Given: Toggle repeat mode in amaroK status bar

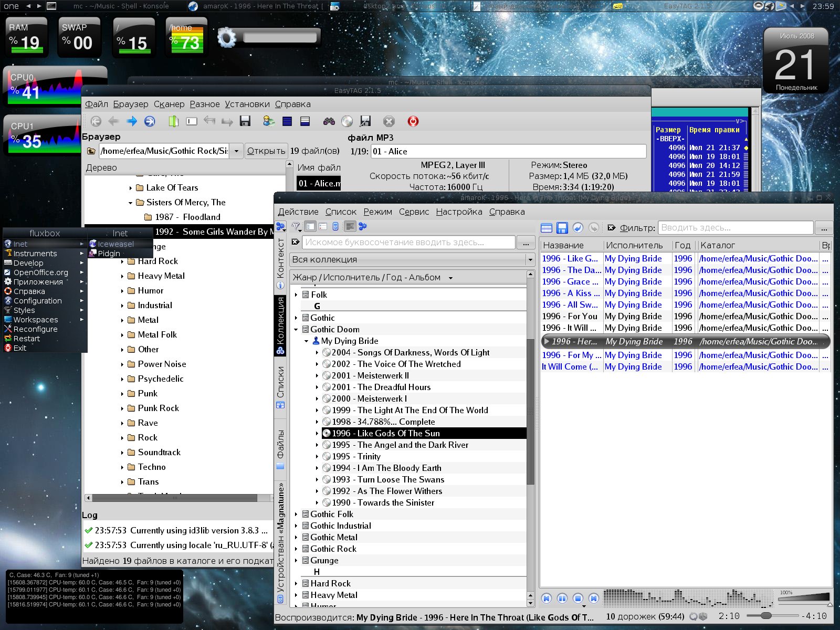Looking at the screenshot, I should pyautogui.click(x=694, y=616).
